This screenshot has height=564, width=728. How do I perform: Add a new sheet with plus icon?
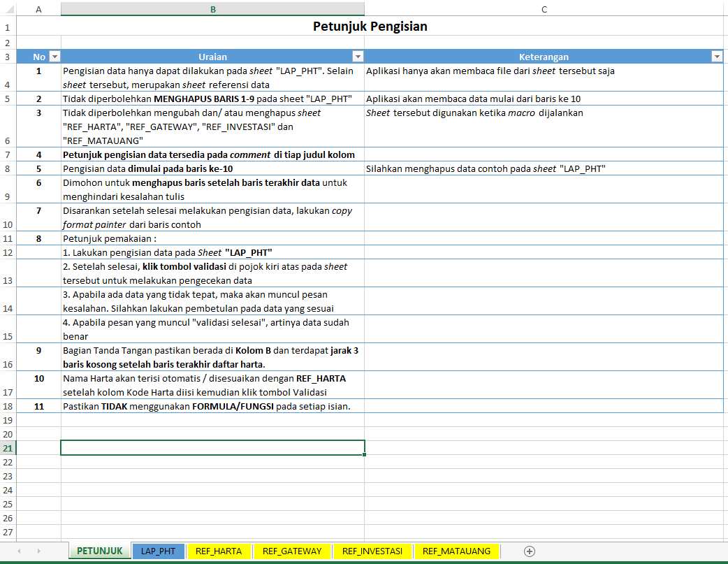pos(530,551)
